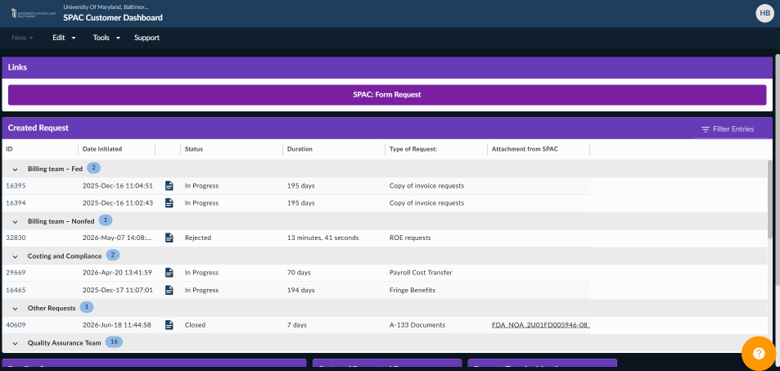Click the SPAC Customer Dashboard title
The image size is (780, 371).
tap(113, 18)
